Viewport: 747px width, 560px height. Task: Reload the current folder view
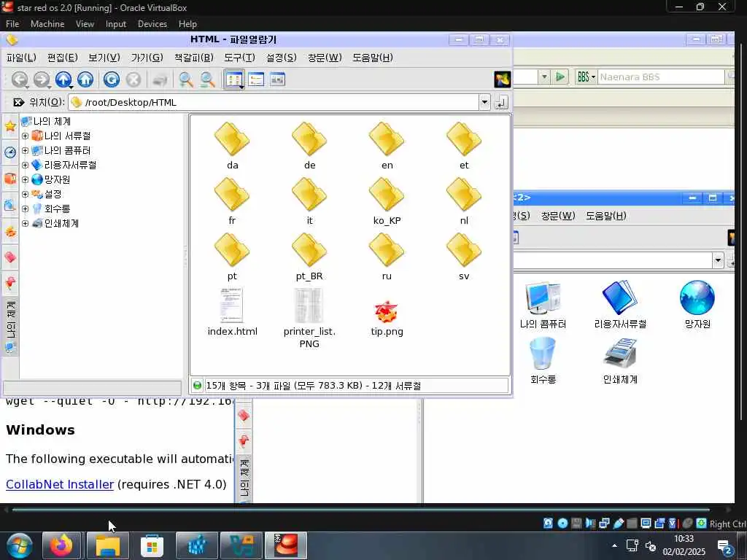click(x=112, y=79)
